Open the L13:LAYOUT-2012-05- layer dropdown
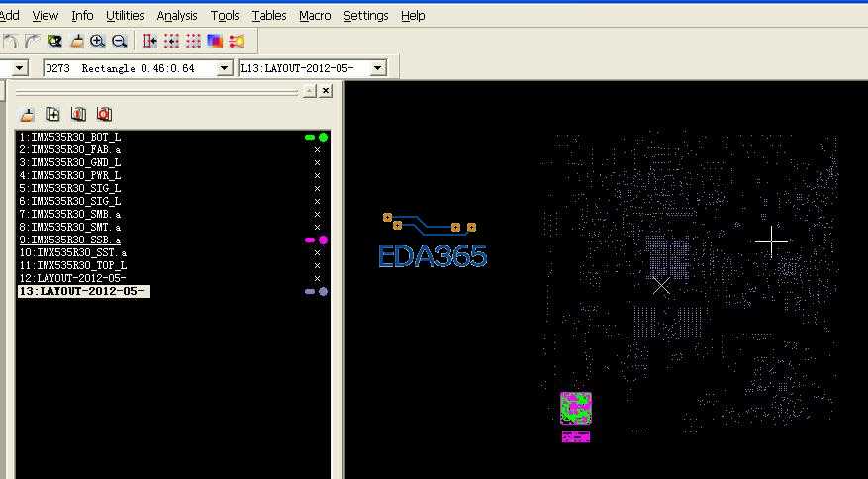 (x=378, y=68)
